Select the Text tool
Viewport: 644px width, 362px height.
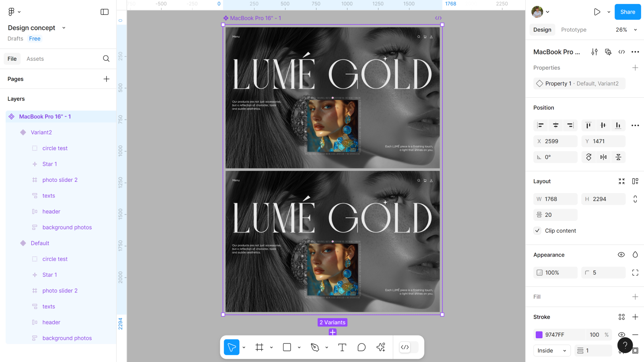(x=342, y=347)
